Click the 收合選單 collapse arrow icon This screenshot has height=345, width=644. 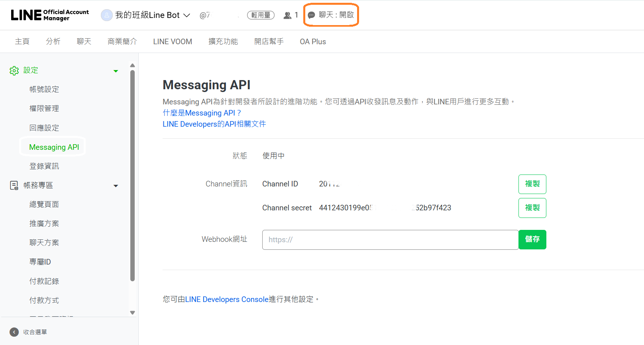pos(14,332)
